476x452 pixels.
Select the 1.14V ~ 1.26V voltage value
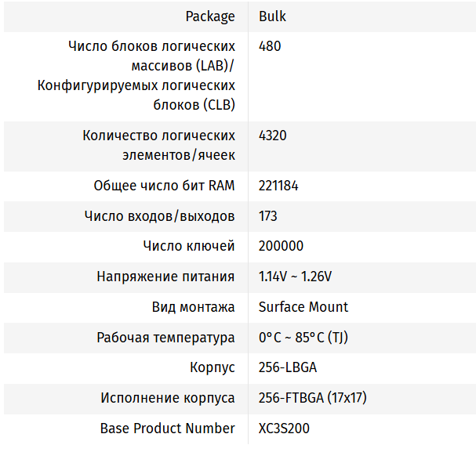295,277
